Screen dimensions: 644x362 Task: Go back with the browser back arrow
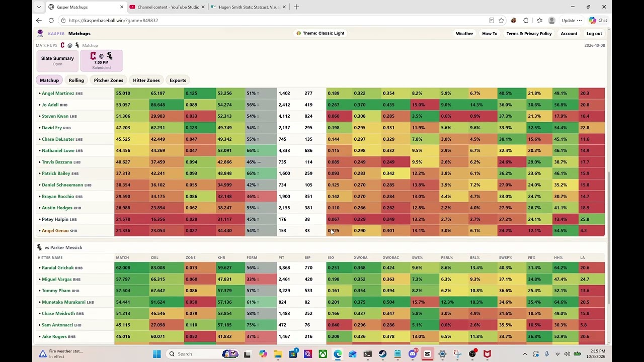[39, 20]
